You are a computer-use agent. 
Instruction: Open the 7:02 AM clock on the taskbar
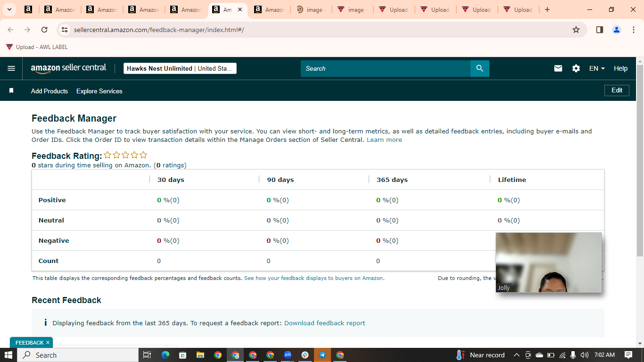click(605, 355)
